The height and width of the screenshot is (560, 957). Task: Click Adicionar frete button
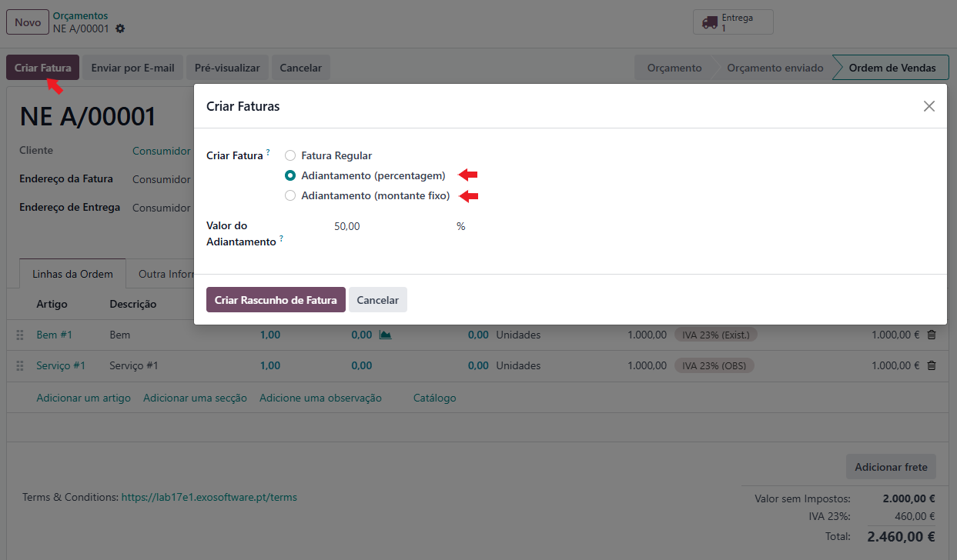(x=890, y=467)
